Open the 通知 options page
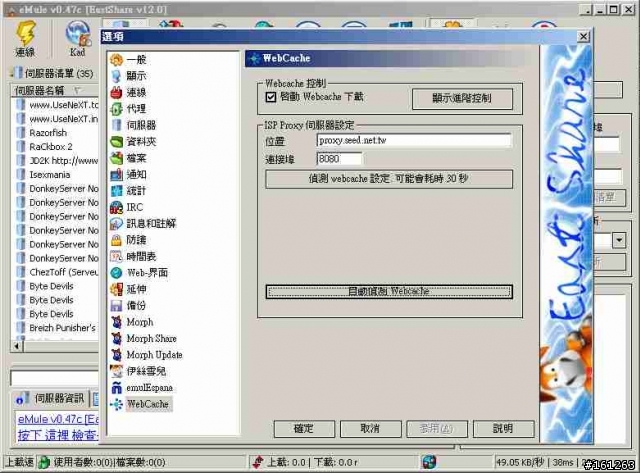The width and height of the screenshot is (640, 473). click(x=128, y=174)
